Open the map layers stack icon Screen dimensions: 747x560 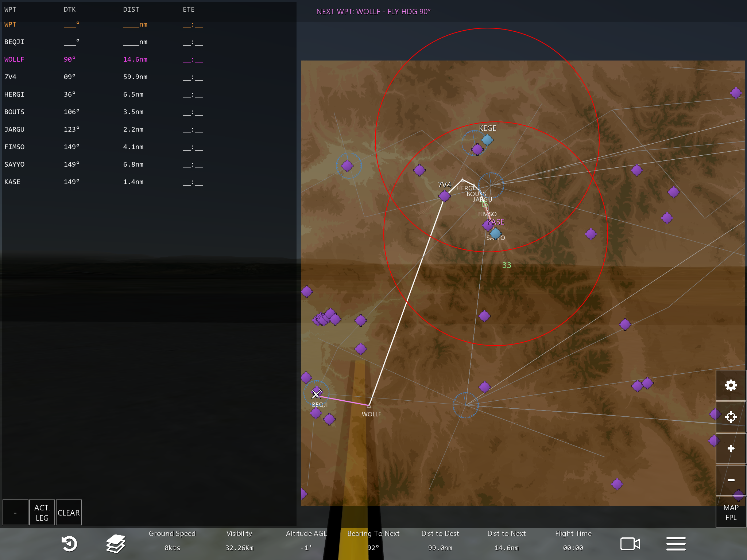click(x=116, y=544)
